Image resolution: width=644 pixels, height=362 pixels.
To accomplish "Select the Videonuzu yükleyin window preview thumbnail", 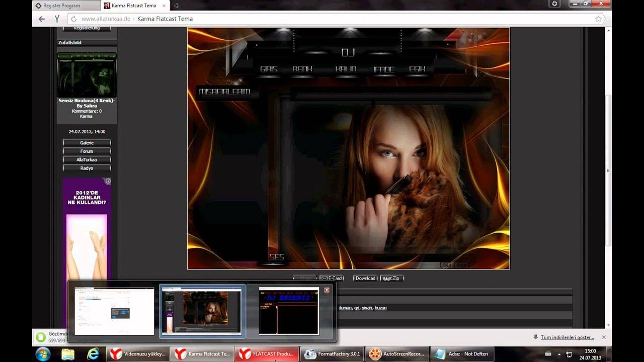I will (x=114, y=311).
